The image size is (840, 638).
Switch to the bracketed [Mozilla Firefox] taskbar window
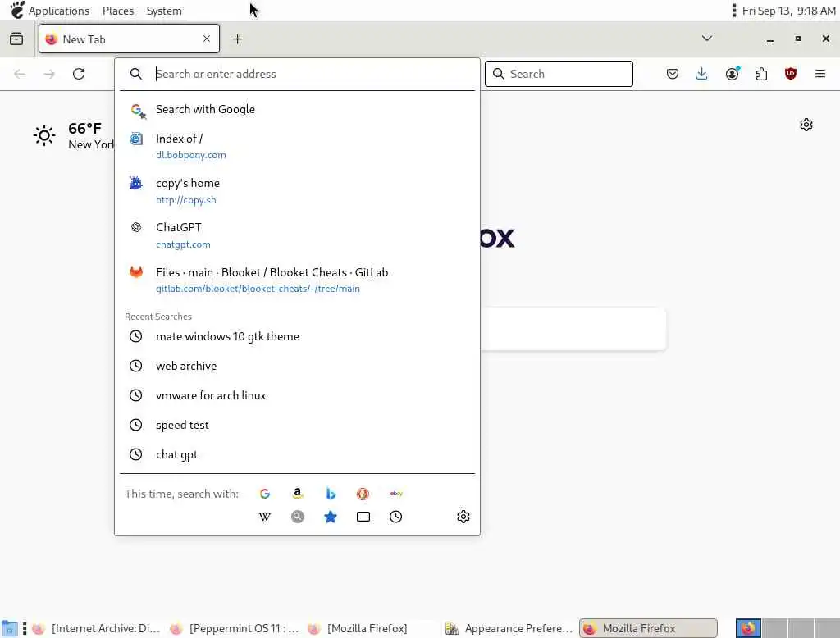[x=358, y=628]
